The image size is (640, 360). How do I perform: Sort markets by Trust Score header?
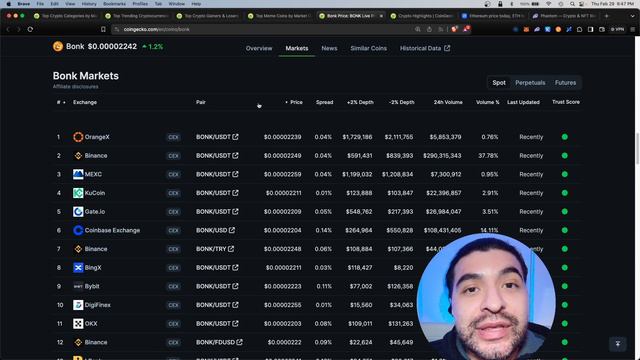(566, 102)
